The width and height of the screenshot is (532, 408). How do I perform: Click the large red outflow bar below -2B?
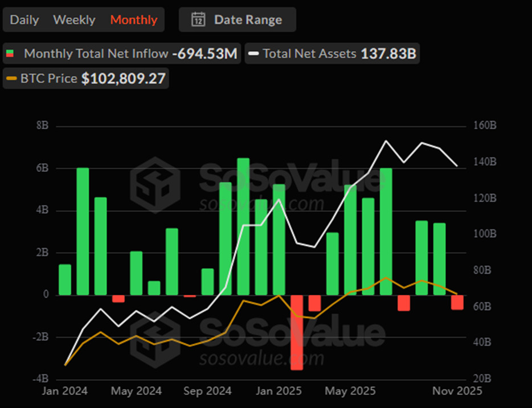[297, 332]
